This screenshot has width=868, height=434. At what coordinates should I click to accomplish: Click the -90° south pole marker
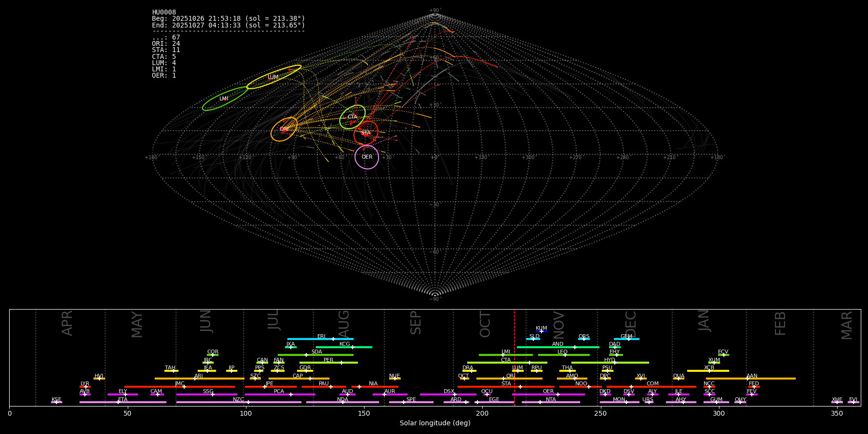(x=434, y=299)
